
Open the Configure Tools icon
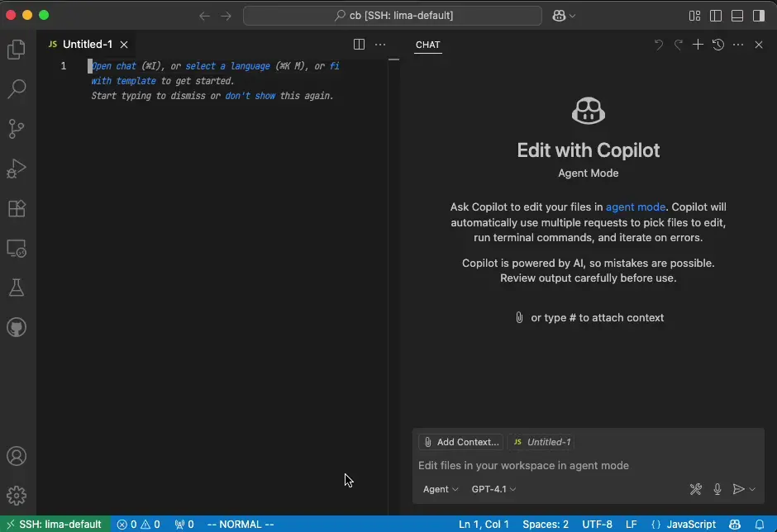[x=696, y=489]
